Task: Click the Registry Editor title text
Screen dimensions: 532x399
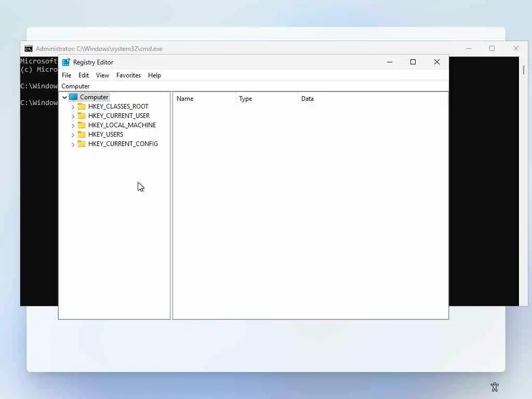Action: [93, 62]
